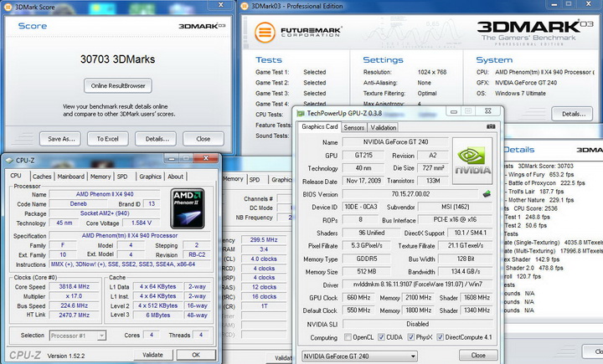
Task: Click Details... in the System section
Action: click(x=572, y=114)
